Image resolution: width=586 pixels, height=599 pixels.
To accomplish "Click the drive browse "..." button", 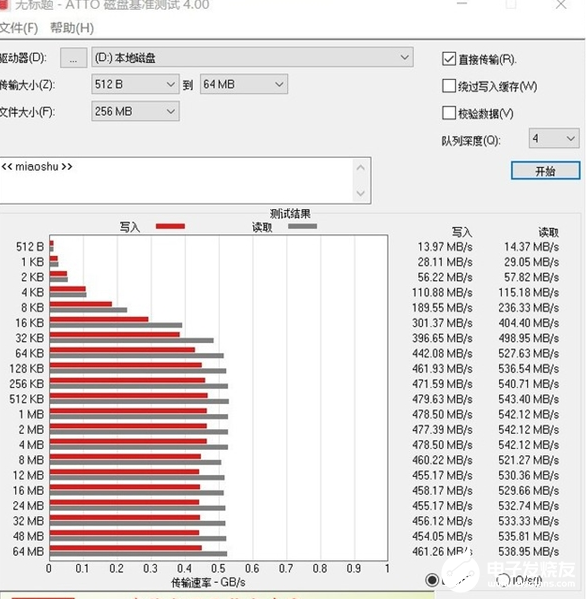I will pos(73,58).
